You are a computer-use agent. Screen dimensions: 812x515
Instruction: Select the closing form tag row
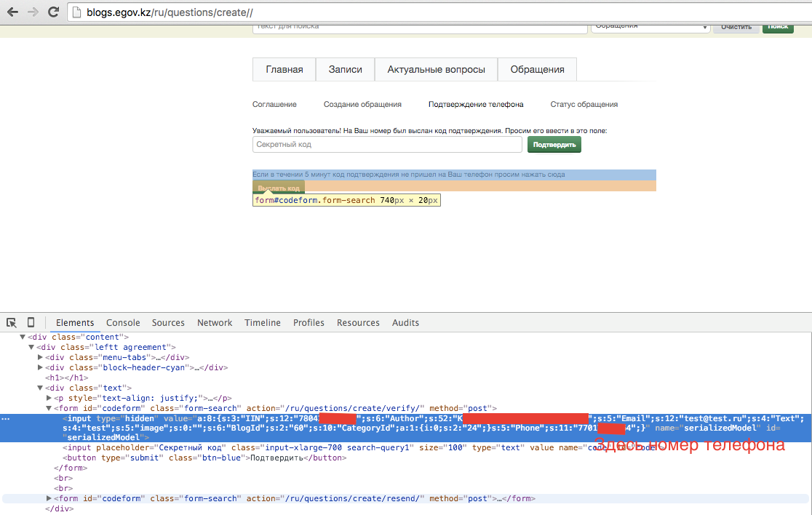(x=71, y=468)
